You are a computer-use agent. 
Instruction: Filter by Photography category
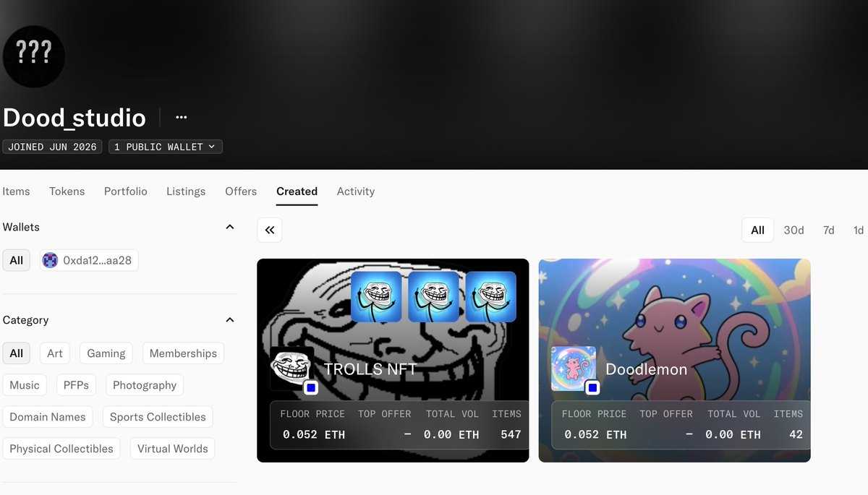[x=145, y=385]
